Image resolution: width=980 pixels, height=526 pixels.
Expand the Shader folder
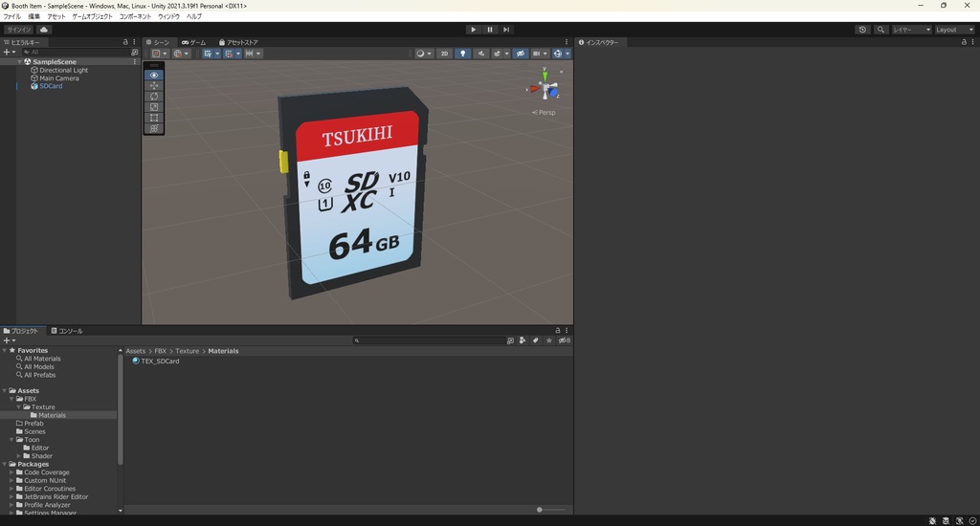point(19,456)
